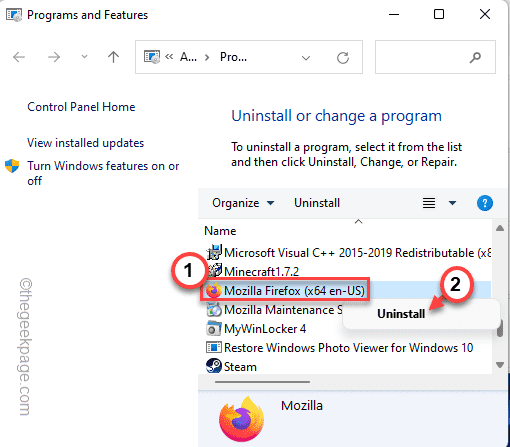Click the Programs and Features title bar icon

click(x=14, y=15)
